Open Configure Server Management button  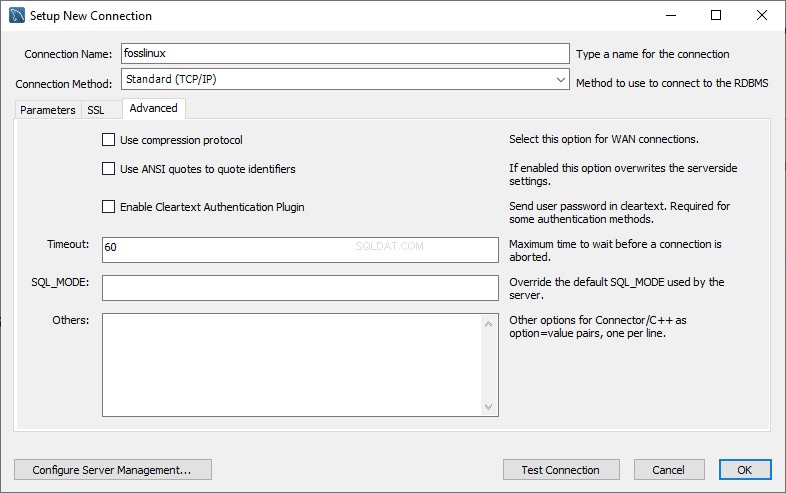(113, 470)
